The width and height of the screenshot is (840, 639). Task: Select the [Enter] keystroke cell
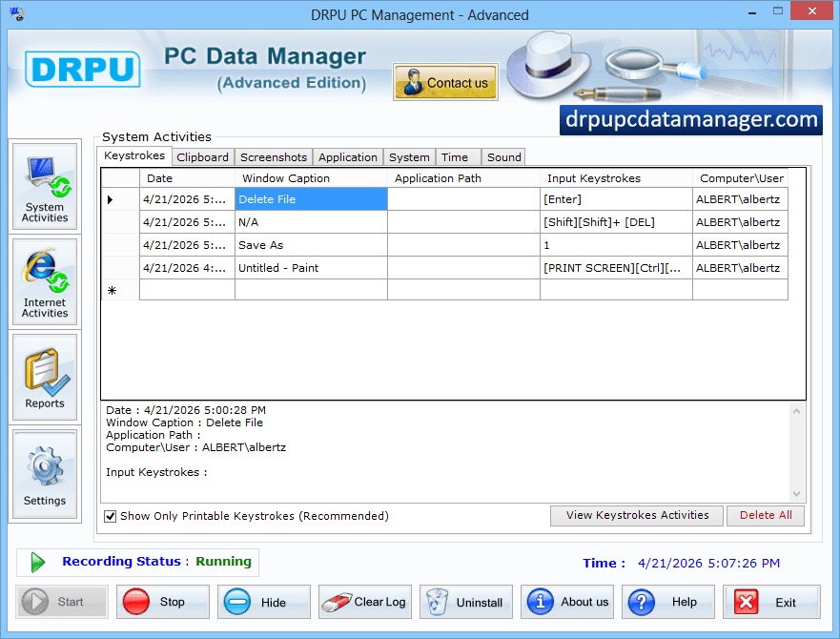616,199
